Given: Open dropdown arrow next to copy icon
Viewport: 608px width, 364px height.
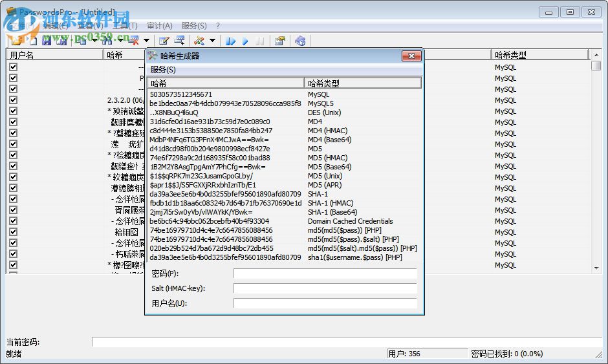Looking at the screenshot, I should (94, 40).
